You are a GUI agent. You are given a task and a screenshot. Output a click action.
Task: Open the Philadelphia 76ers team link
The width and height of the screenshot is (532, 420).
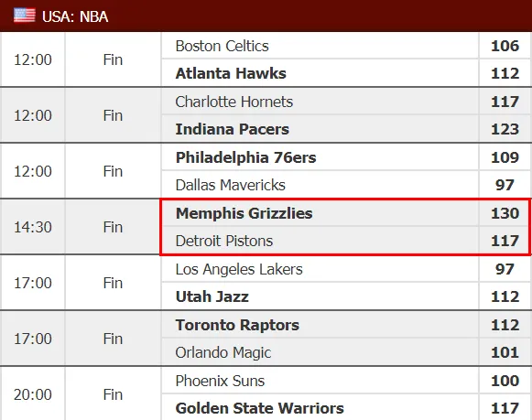tap(245, 157)
